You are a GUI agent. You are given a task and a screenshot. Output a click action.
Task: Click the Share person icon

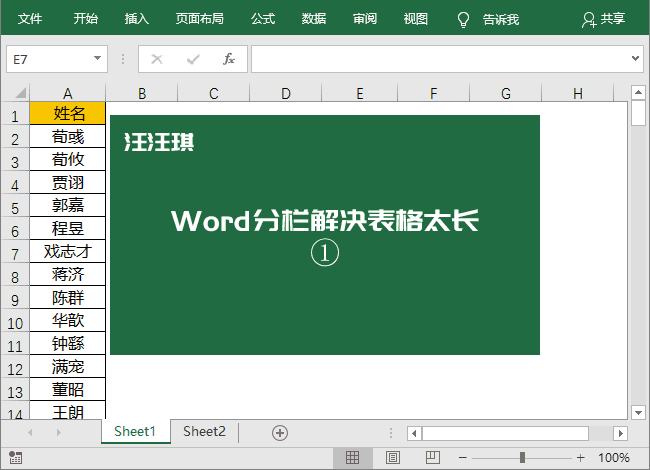[x=589, y=19]
